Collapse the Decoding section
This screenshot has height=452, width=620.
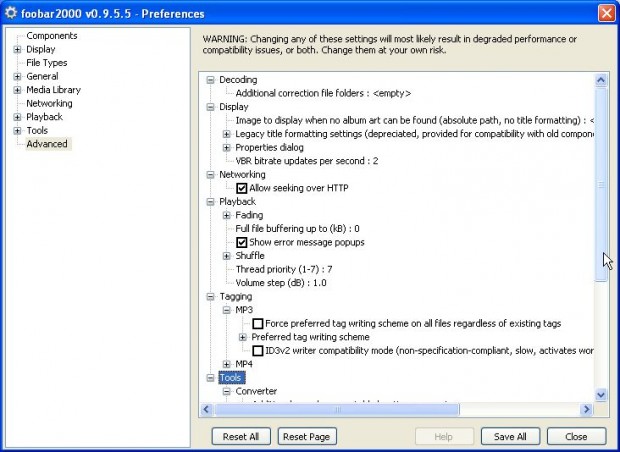[x=210, y=80]
